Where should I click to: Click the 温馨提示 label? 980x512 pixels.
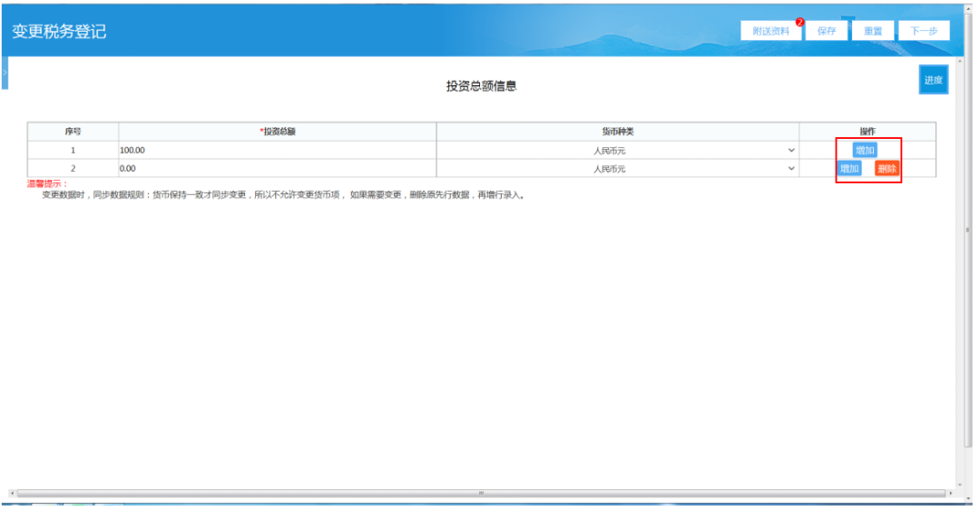click(47, 183)
